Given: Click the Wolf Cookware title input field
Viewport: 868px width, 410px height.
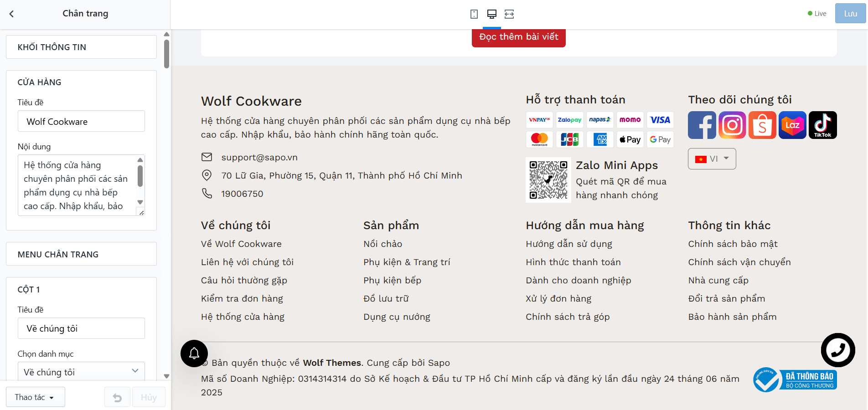Looking at the screenshot, I should [x=81, y=121].
